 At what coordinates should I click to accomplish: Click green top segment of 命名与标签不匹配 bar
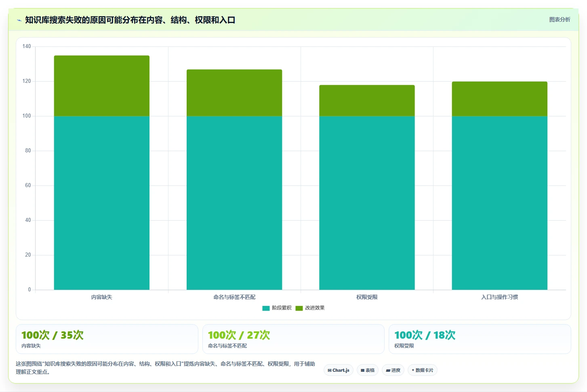pyautogui.click(x=234, y=93)
